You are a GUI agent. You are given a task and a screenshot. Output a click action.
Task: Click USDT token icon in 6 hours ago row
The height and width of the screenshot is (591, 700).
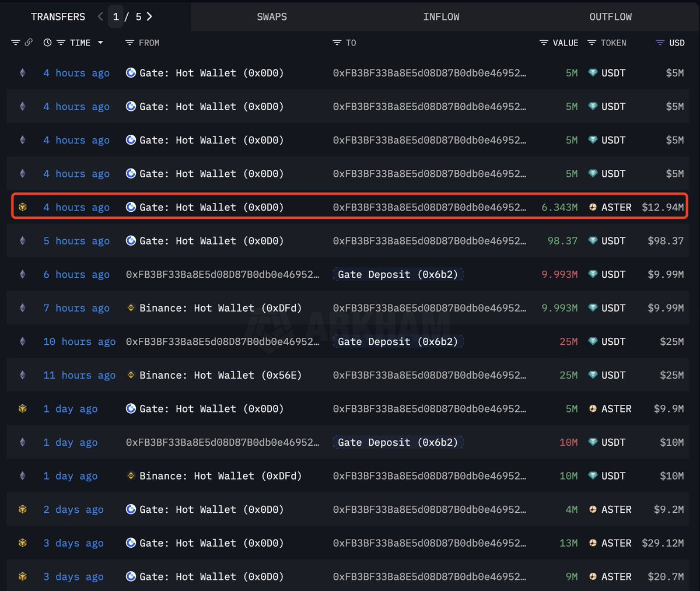(x=593, y=274)
